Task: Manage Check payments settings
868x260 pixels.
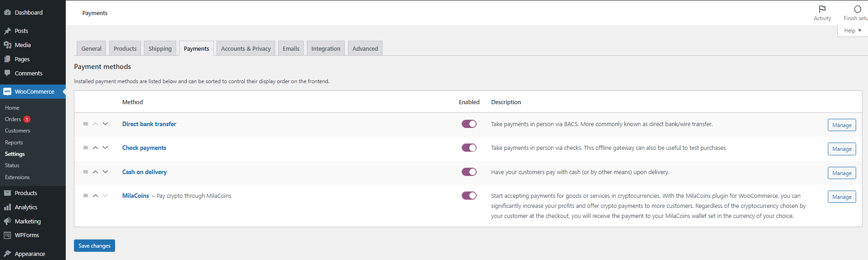Action: click(x=842, y=149)
